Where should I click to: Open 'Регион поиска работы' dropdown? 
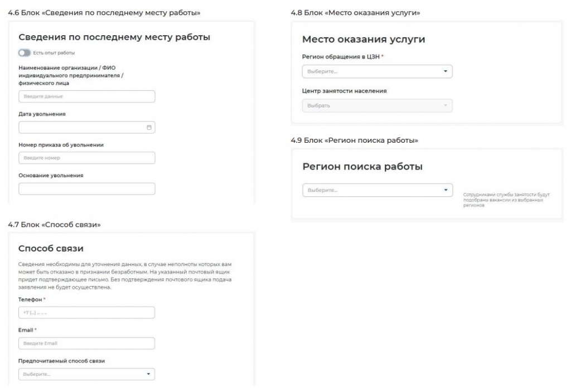(x=378, y=190)
